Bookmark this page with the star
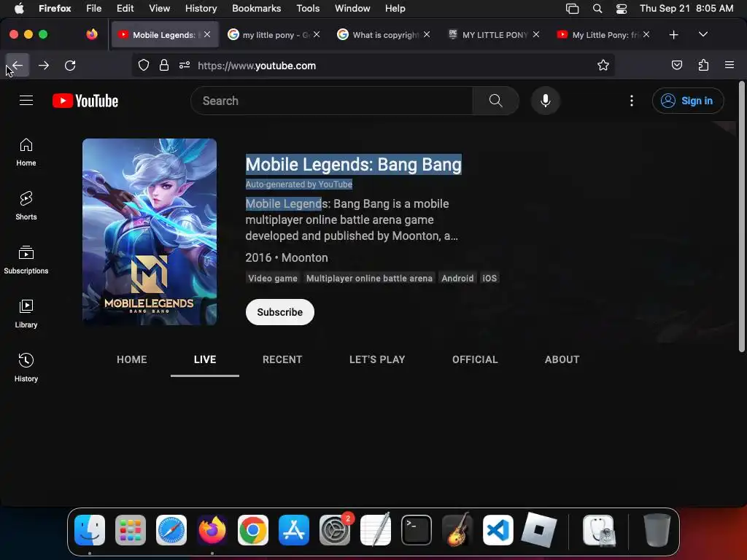Screen dimensions: 747x560 point(603,65)
